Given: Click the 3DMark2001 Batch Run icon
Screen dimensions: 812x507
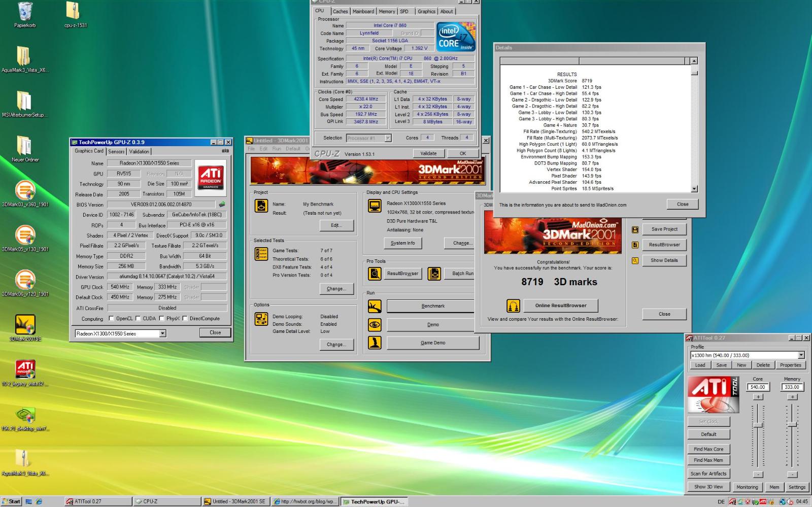Looking at the screenshot, I should (x=434, y=274).
